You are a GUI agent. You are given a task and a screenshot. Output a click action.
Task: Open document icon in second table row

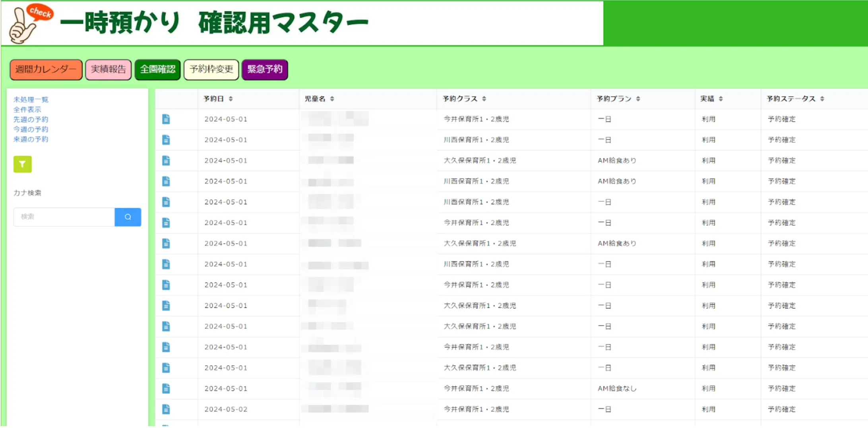pyautogui.click(x=166, y=140)
